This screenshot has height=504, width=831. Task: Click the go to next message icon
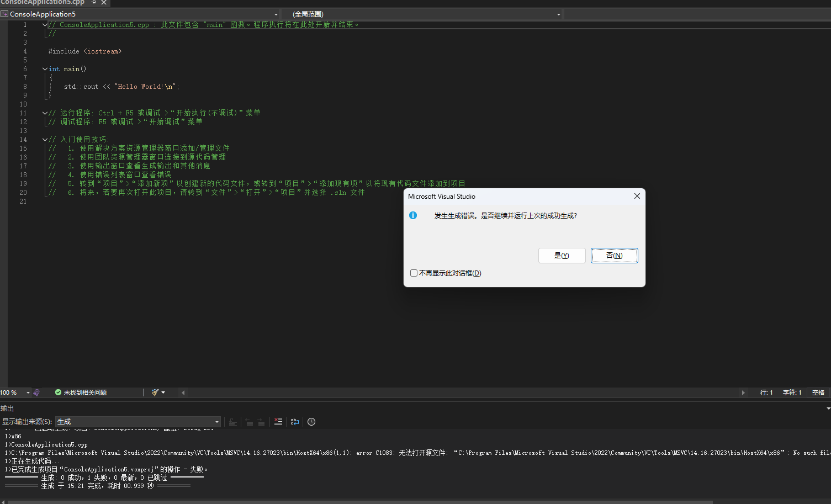261,422
